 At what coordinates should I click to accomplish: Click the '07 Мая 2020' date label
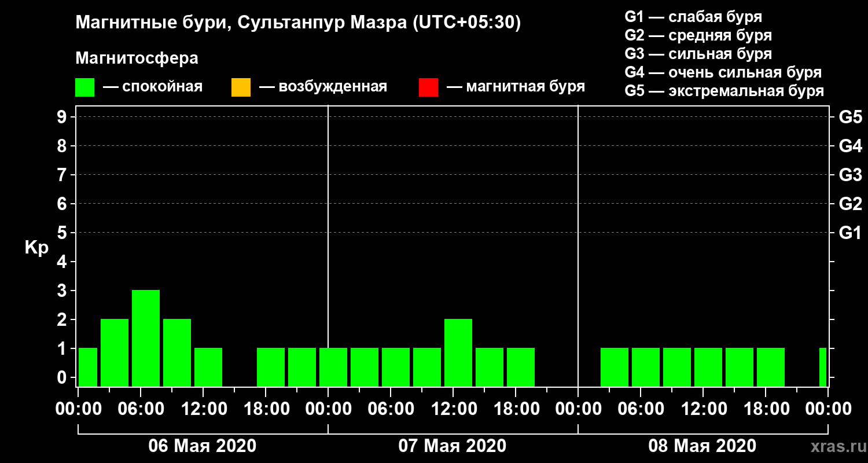point(452,446)
